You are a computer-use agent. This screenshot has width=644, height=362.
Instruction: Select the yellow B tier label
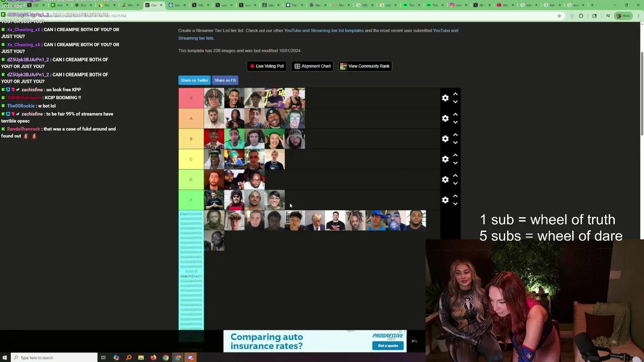[x=191, y=139]
